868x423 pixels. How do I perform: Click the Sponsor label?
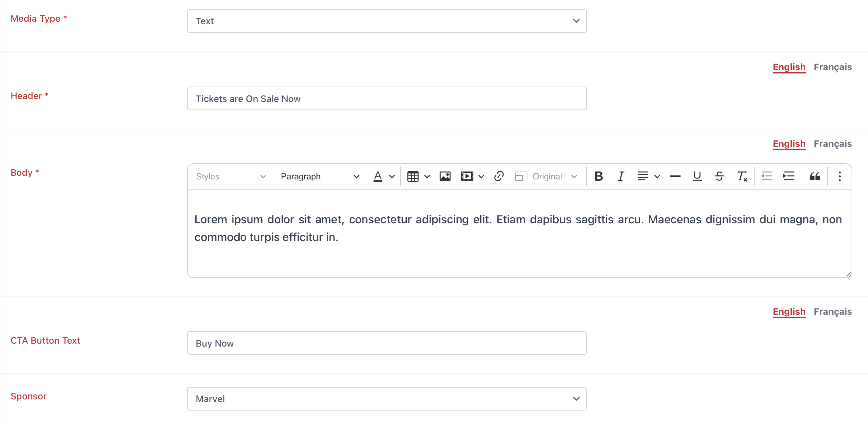(x=28, y=396)
